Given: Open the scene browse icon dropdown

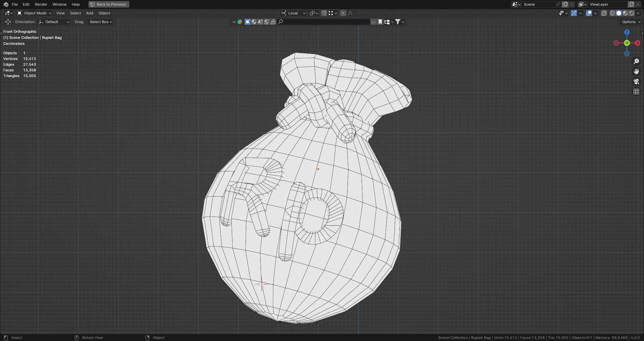Looking at the screenshot, I should 516,4.
